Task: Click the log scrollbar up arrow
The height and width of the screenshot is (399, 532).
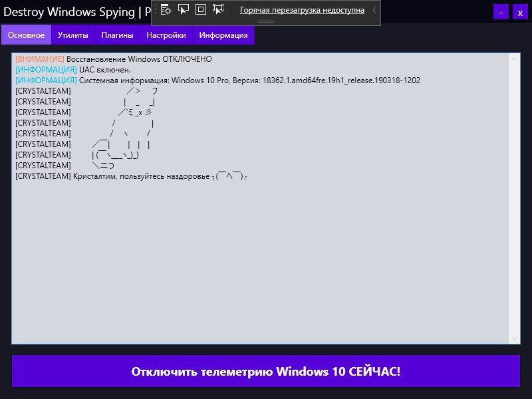Action: [x=514, y=59]
